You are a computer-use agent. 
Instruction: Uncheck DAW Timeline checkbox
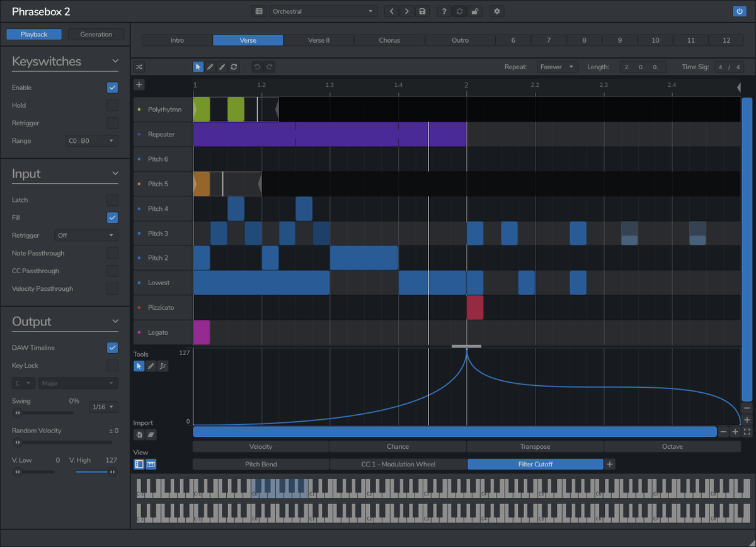[x=112, y=347]
